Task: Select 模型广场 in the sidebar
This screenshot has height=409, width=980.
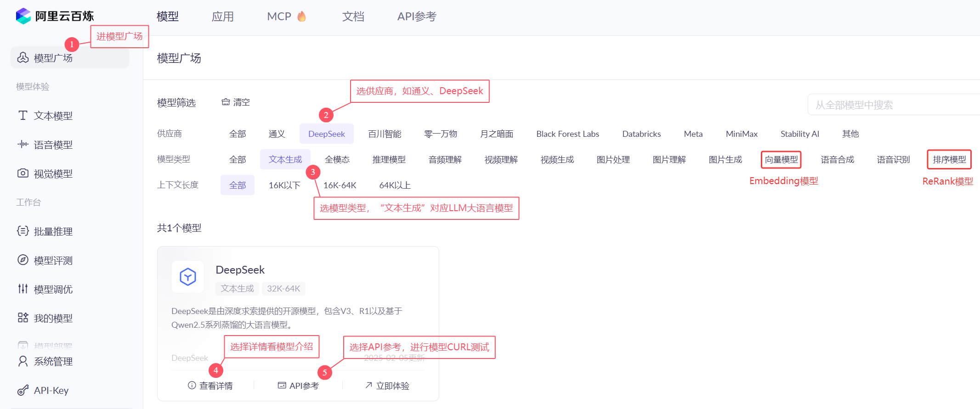Action: [x=70, y=58]
